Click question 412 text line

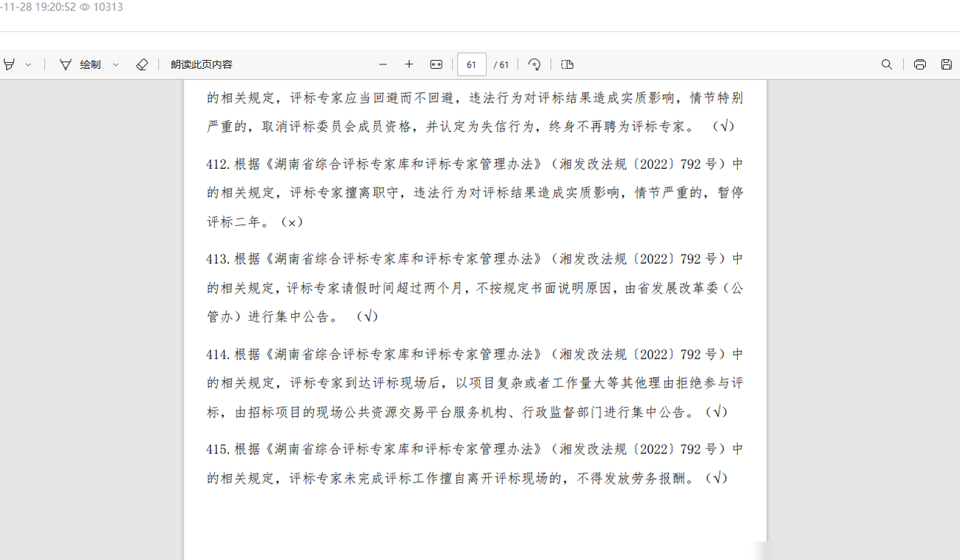475,164
